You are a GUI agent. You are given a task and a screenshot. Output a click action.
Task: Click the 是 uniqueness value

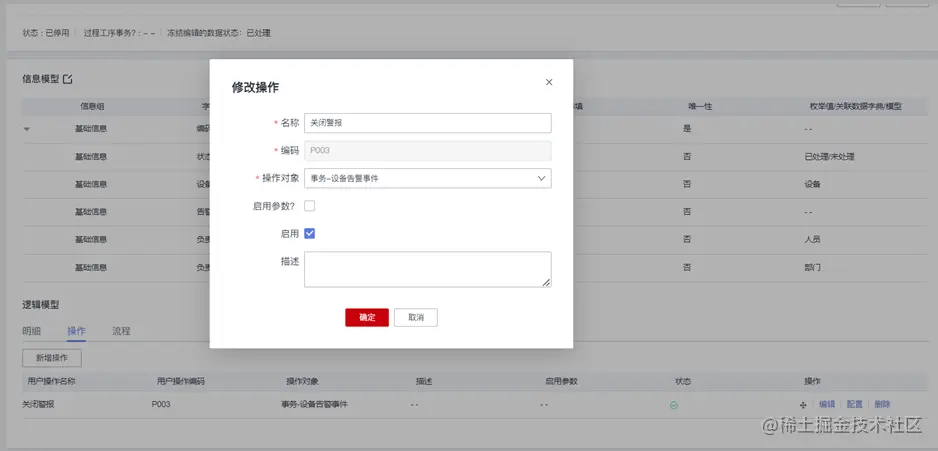[x=687, y=129]
